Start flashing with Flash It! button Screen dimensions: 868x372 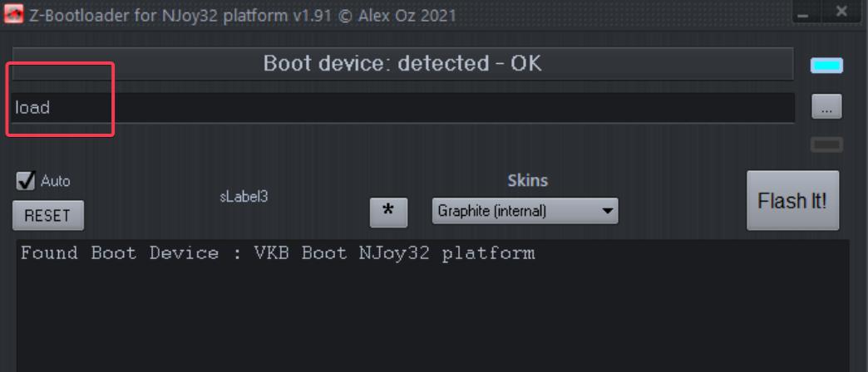click(792, 200)
